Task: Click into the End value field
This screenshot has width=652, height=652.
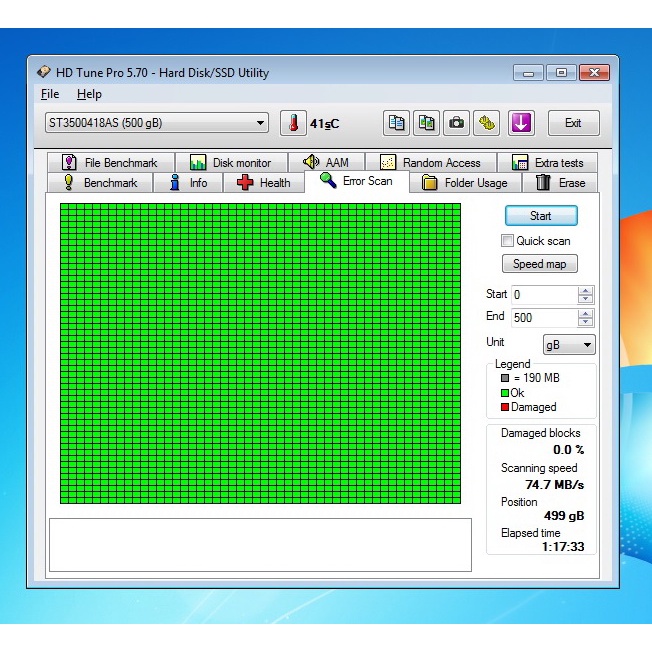Action: coord(543,317)
